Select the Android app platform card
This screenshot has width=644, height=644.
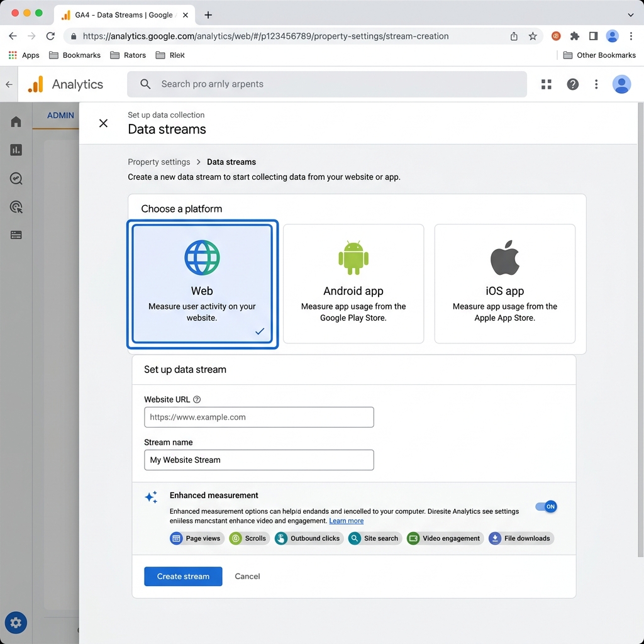pos(353,284)
